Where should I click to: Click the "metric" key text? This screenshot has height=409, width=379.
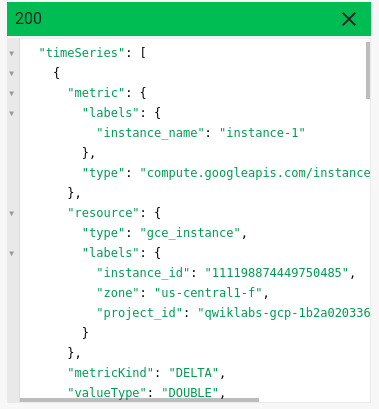coord(97,93)
